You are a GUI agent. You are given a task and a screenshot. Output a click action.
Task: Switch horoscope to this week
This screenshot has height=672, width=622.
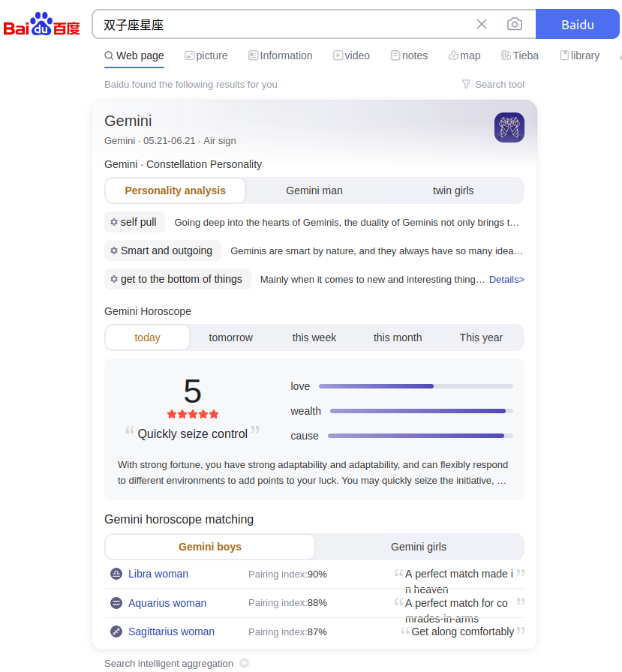[314, 337]
